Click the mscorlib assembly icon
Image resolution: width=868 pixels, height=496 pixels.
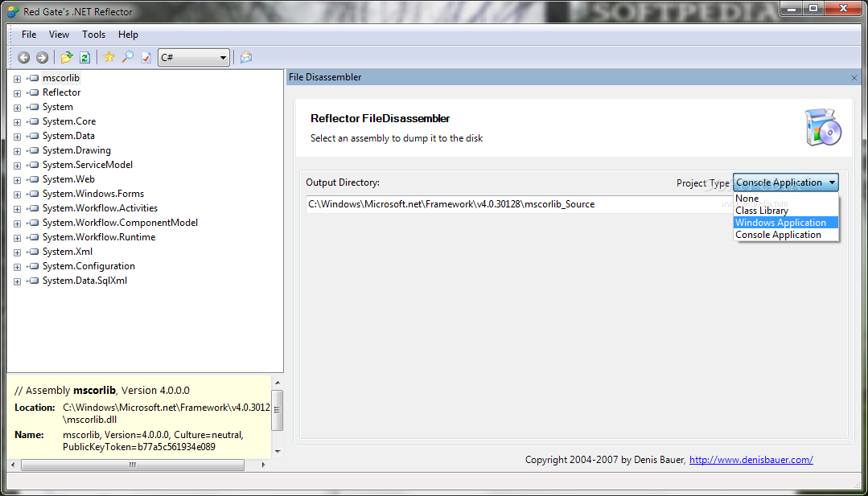pyautogui.click(x=33, y=78)
